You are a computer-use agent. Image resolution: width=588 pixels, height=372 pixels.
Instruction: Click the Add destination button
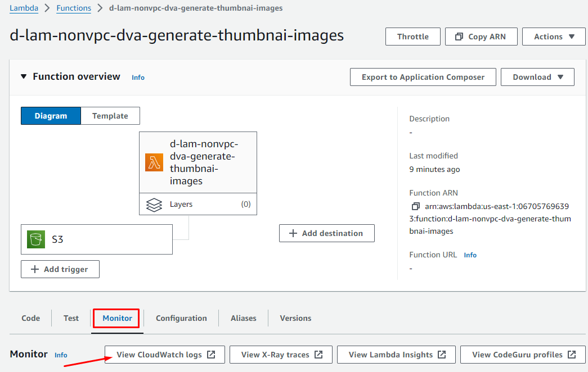(326, 233)
